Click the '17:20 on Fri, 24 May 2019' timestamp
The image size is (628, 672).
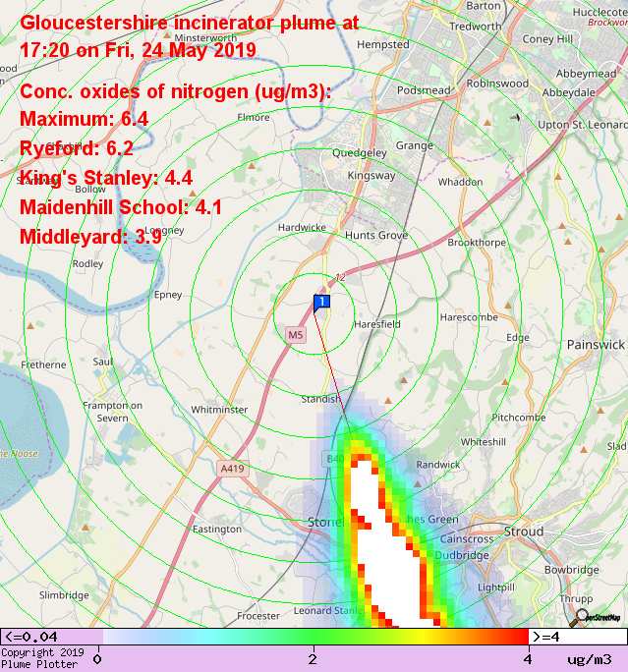pos(138,50)
